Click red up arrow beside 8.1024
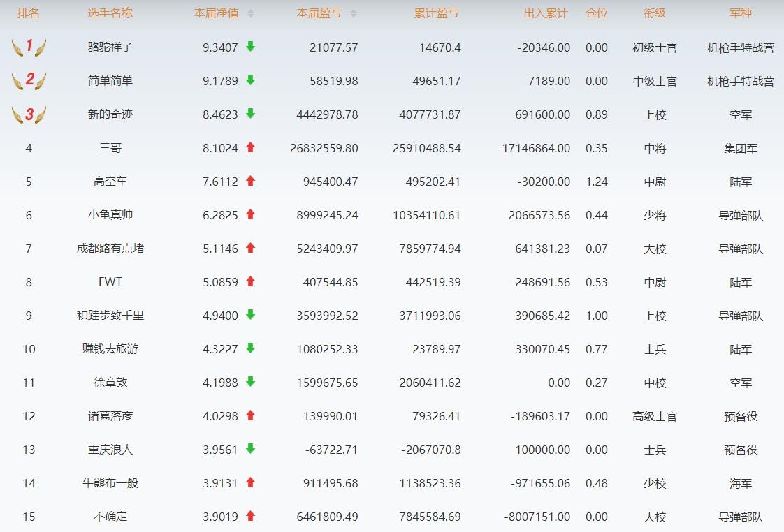 point(250,147)
